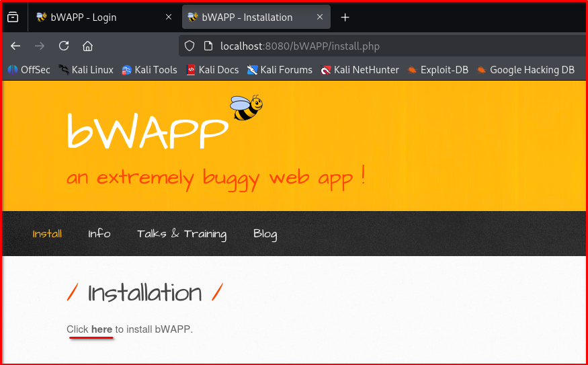The image size is (588, 365).
Task: Reload the page with the refresh icon
Action: (x=64, y=46)
